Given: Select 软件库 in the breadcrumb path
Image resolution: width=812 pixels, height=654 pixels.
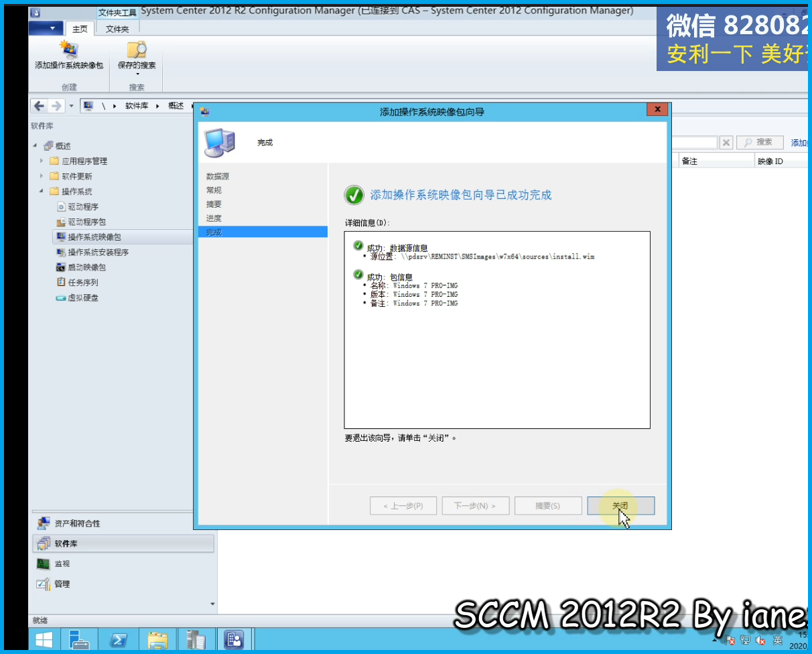Looking at the screenshot, I should point(137,106).
